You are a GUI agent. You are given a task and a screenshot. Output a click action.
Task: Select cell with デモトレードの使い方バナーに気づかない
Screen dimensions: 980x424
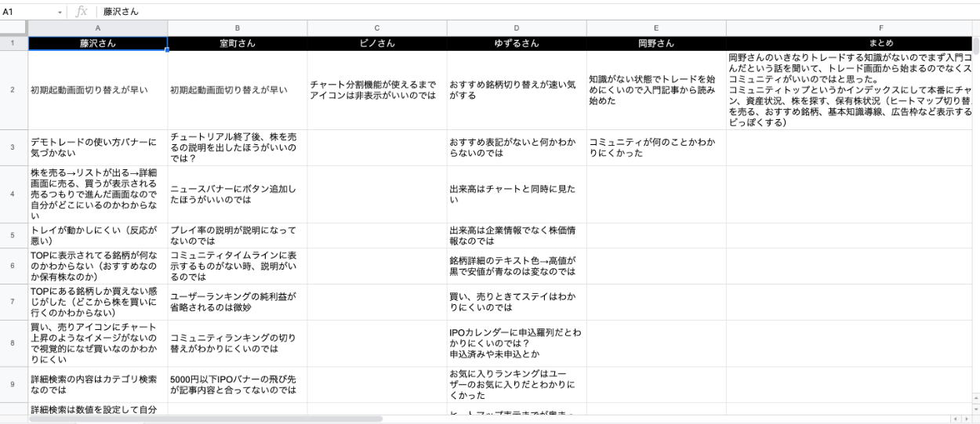(98, 147)
